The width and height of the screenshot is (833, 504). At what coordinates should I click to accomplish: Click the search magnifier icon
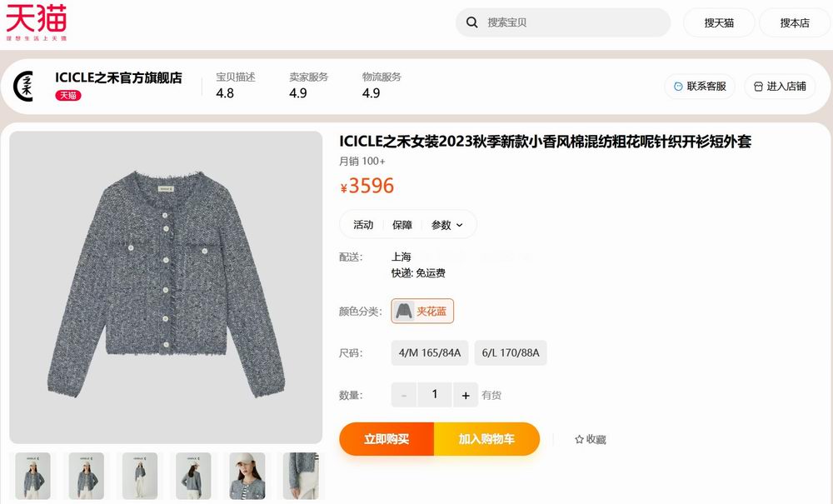[x=472, y=22]
